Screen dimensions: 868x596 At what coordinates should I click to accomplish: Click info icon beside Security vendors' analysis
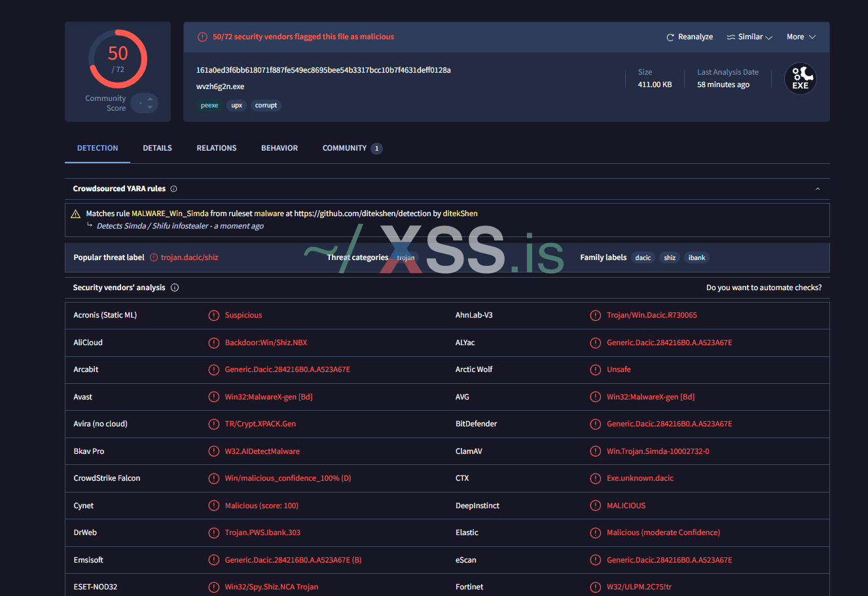(175, 288)
